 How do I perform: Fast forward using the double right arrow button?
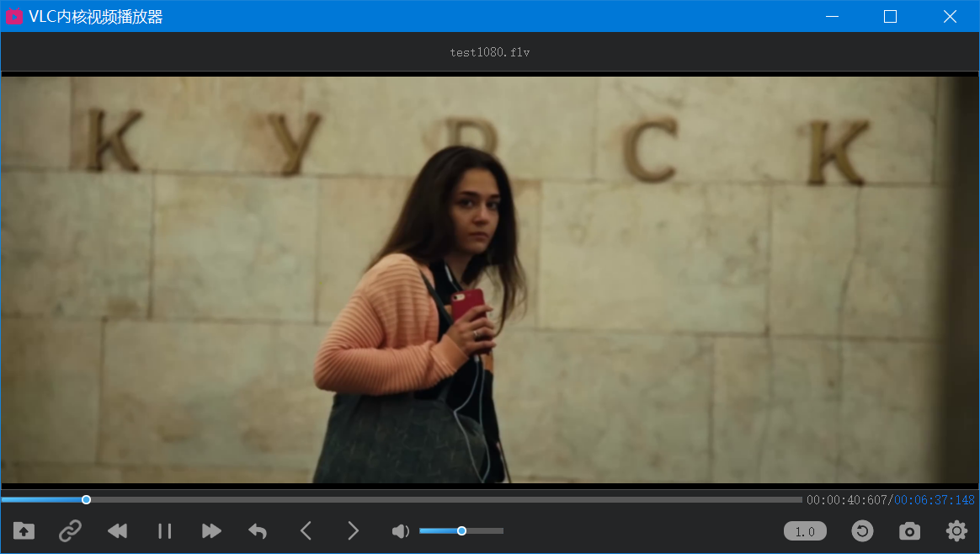[x=212, y=531]
